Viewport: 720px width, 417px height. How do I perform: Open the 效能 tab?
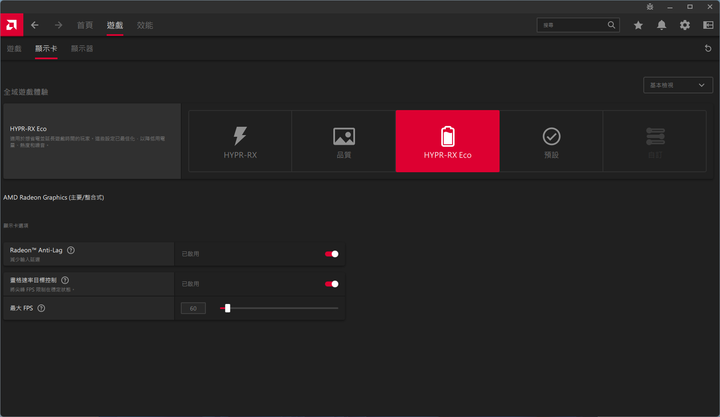[145, 25]
